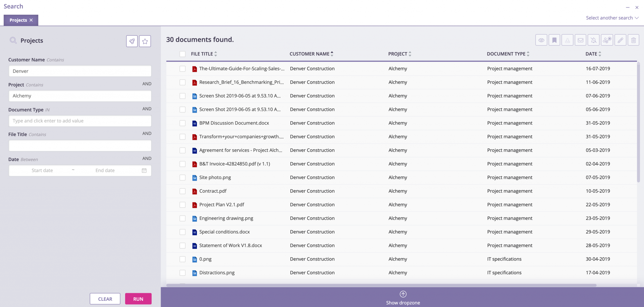The image size is (644, 307).
Task: Favorite this search using the star icon
Action: pyautogui.click(x=145, y=41)
